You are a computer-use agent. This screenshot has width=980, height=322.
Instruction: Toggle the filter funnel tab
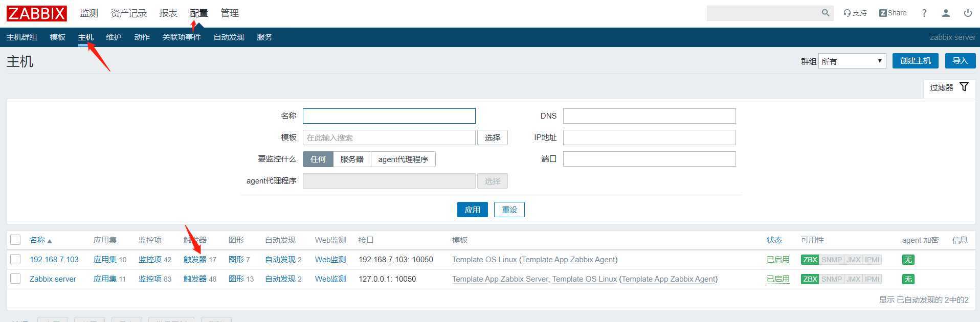pyautogui.click(x=949, y=87)
